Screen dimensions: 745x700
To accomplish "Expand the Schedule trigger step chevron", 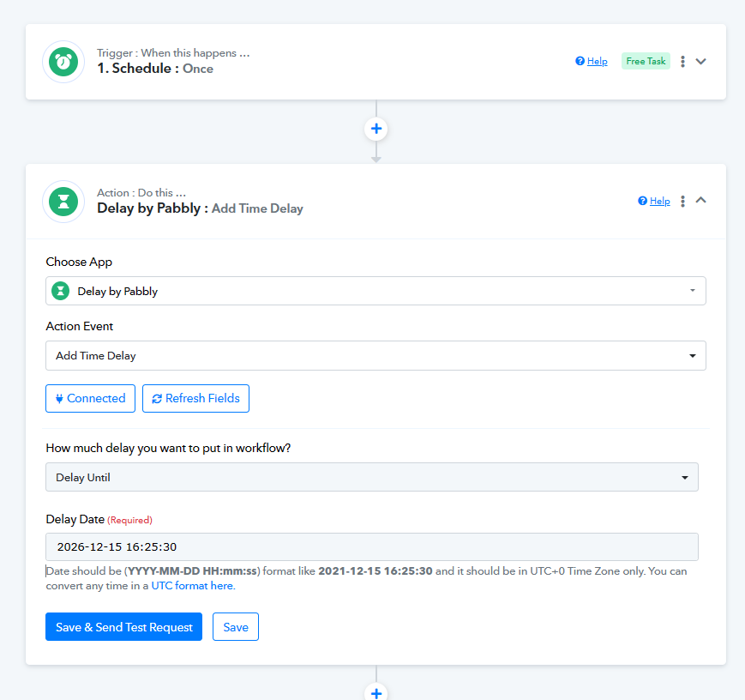I will coord(700,62).
